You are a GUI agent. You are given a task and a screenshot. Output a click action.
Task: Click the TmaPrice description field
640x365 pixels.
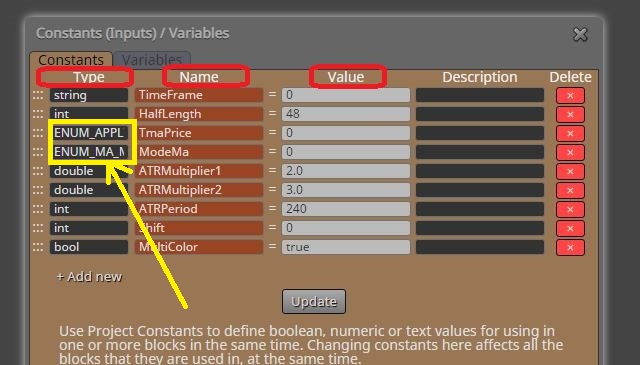coord(480,133)
